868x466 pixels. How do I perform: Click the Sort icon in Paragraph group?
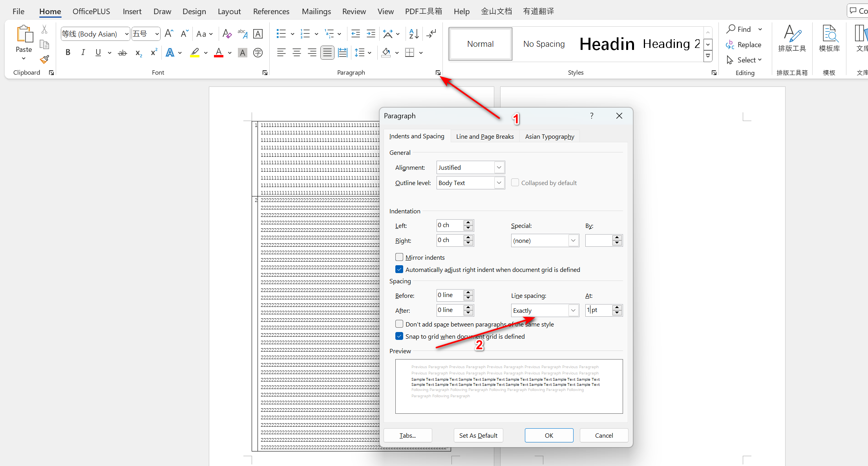(x=414, y=34)
